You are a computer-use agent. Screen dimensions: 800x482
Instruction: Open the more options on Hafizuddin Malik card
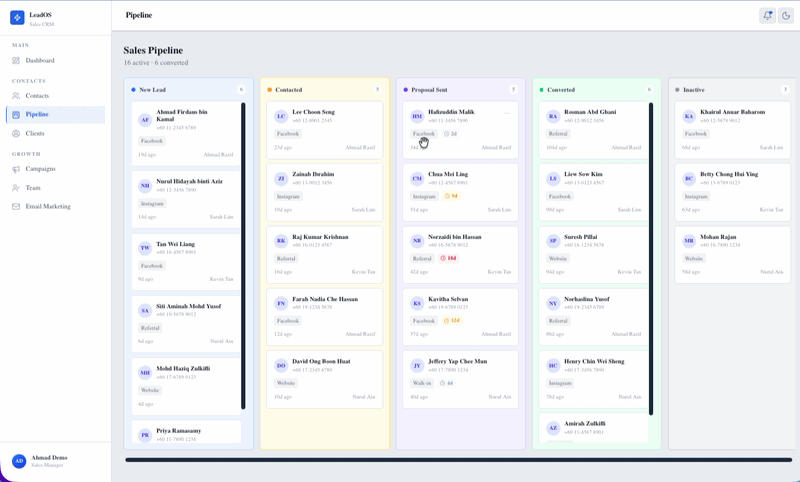tap(507, 113)
